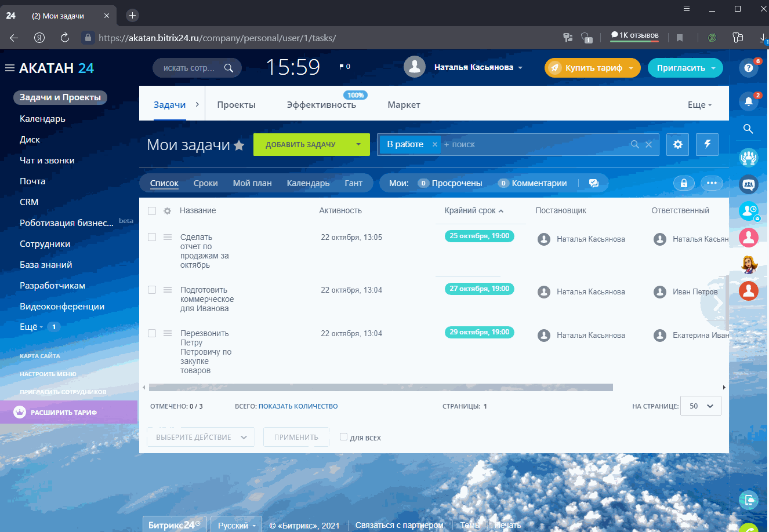The width and height of the screenshot is (769, 532).
Task: Open CRM in left sidebar
Action: [29, 202]
